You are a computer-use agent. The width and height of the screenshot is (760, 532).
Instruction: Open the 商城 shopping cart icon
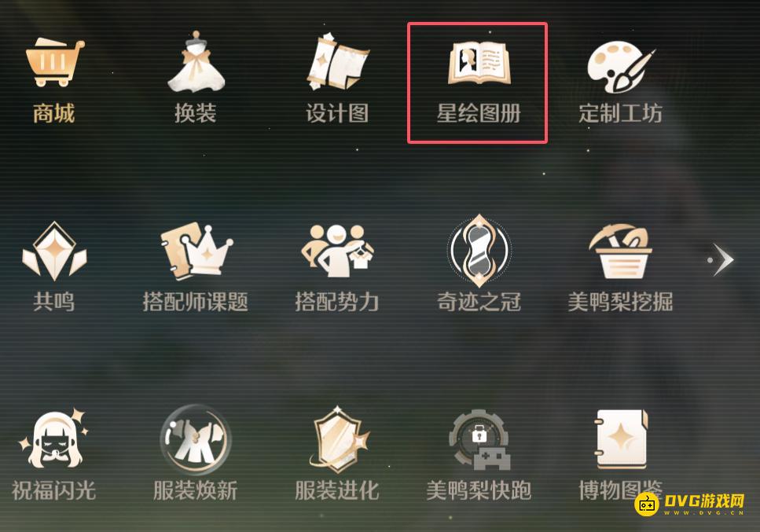point(54,63)
